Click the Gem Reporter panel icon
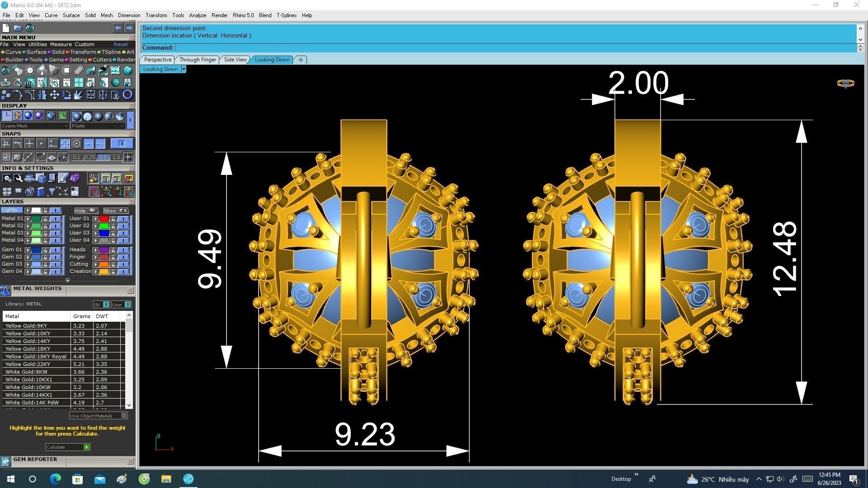The height and width of the screenshot is (488, 868). [x=5, y=461]
